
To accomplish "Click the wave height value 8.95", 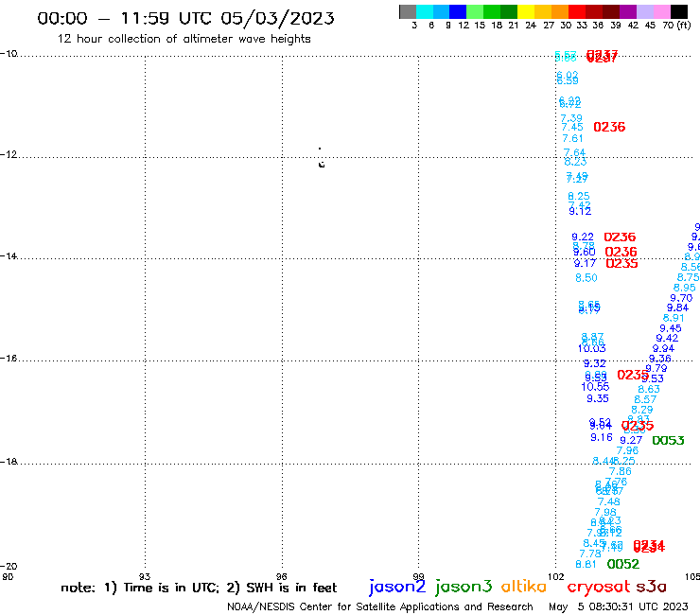I will click(x=684, y=288).
